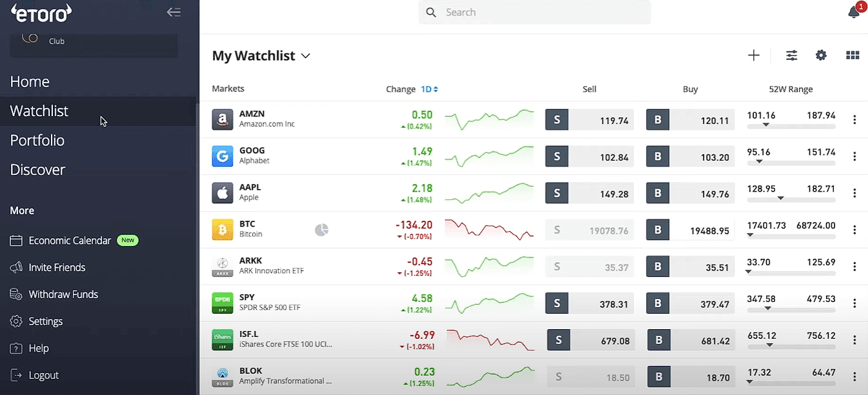868x395 pixels.
Task: Open Watchlist in sidebar
Action: click(x=39, y=111)
